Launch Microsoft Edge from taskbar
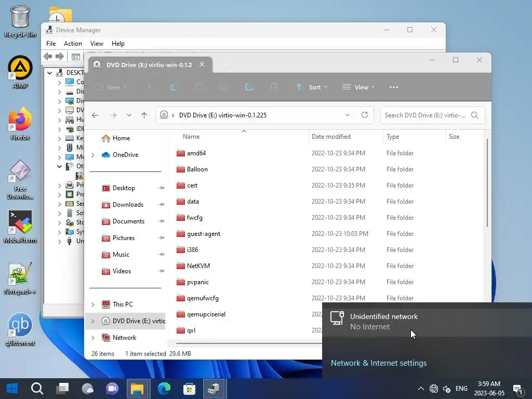This screenshot has width=532, height=399. point(164,389)
